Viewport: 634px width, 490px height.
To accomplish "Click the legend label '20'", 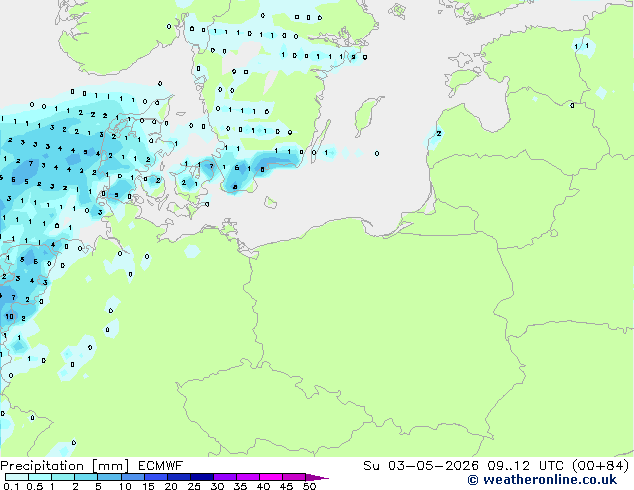I will [x=171, y=486].
